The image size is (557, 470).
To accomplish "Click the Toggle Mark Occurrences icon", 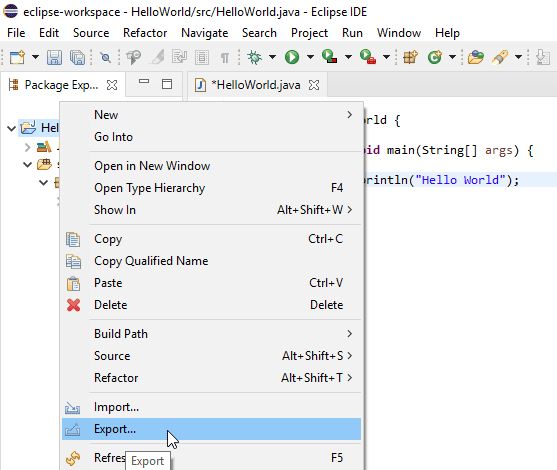I will click(x=157, y=57).
